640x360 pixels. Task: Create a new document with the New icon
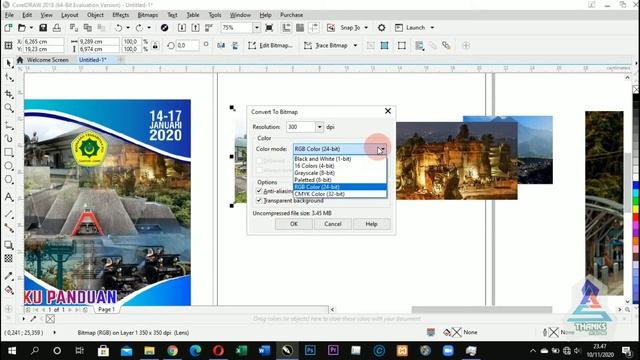(x=8, y=28)
